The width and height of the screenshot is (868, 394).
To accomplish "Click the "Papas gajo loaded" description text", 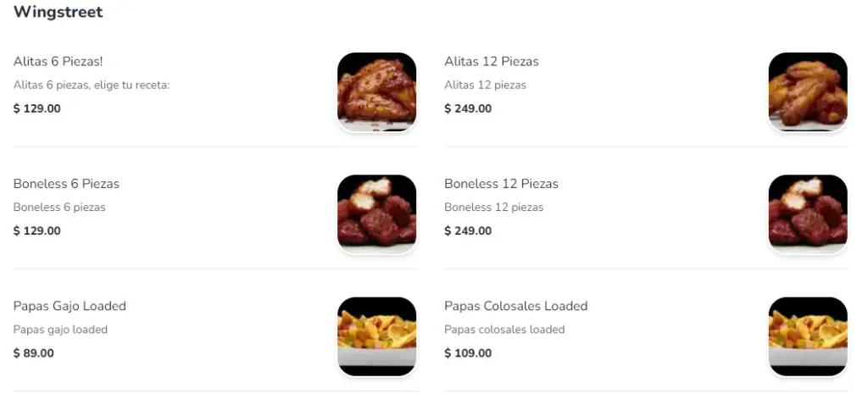I will [x=60, y=330].
